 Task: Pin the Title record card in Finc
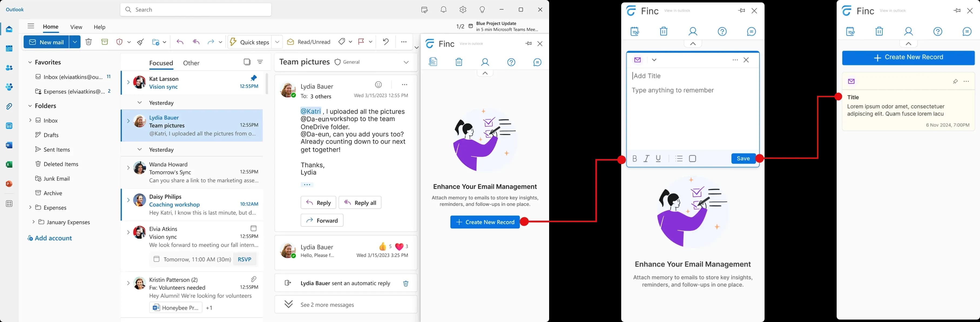click(x=955, y=81)
